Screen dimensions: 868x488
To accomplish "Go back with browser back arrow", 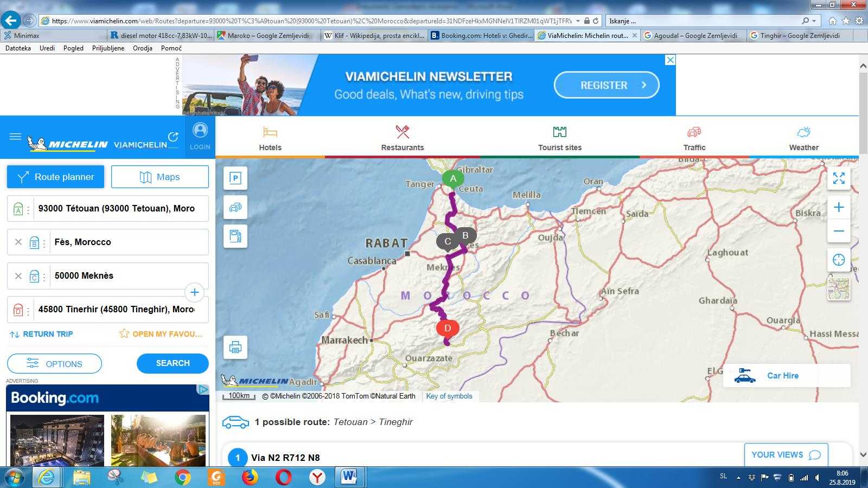I will (x=11, y=21).
